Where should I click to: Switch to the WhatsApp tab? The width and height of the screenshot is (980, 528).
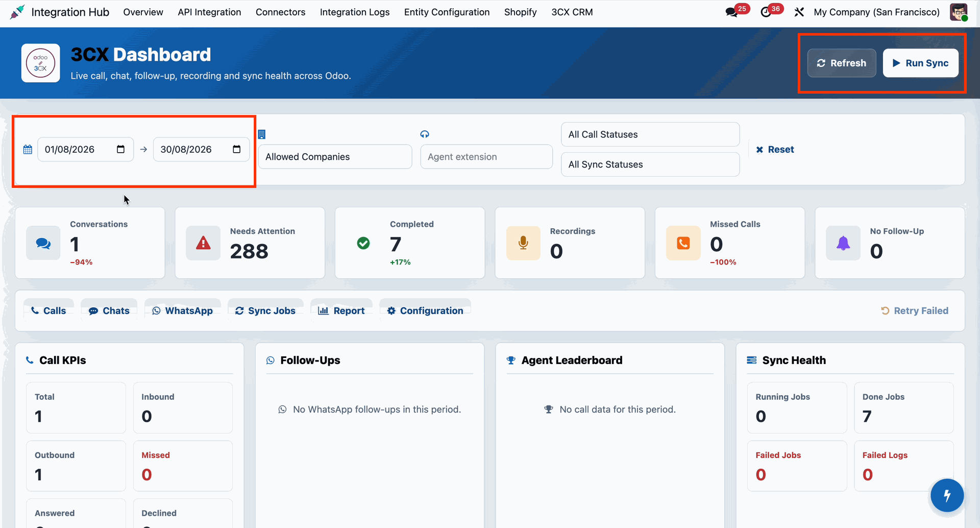point(183,310)
